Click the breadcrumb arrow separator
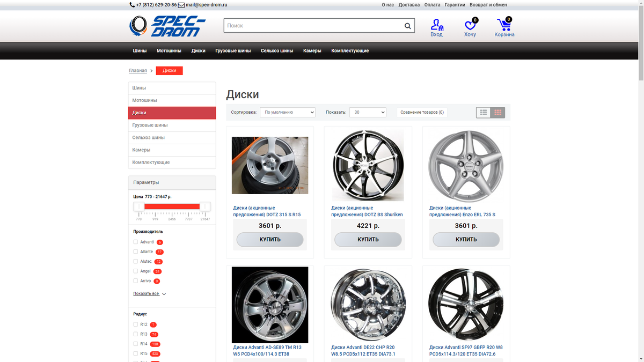 (151, 71)
